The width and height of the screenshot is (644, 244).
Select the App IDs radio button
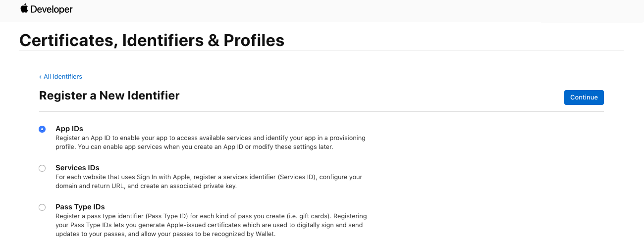click(x=42, y=129)
